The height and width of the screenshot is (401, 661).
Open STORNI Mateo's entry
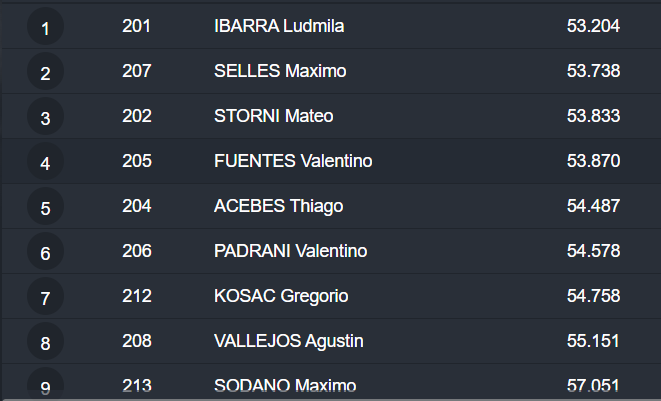(x=274, y=116)
